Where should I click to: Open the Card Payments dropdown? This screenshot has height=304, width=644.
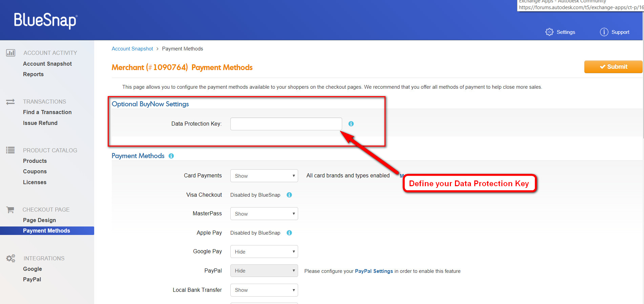[x=264, y=176]
